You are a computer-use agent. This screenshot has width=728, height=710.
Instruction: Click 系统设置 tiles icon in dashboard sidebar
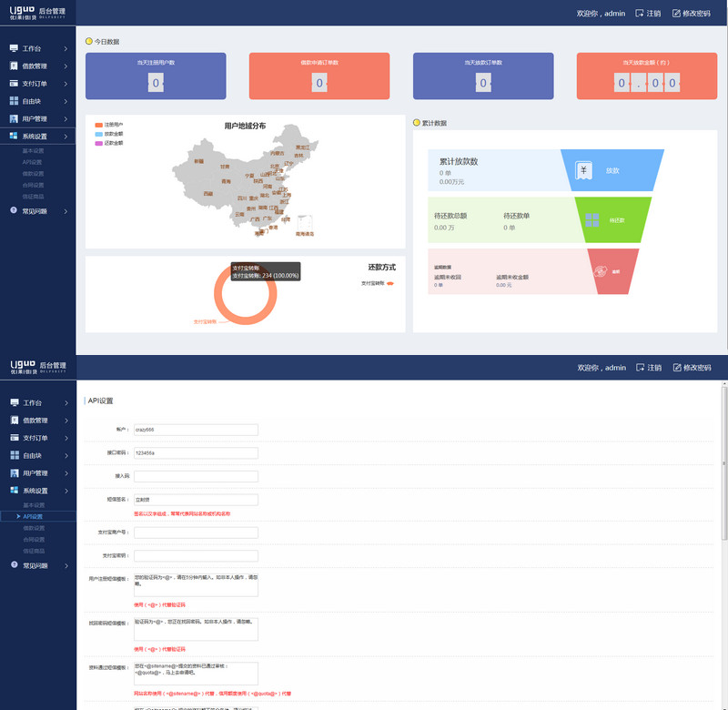(x=14, y=136)
